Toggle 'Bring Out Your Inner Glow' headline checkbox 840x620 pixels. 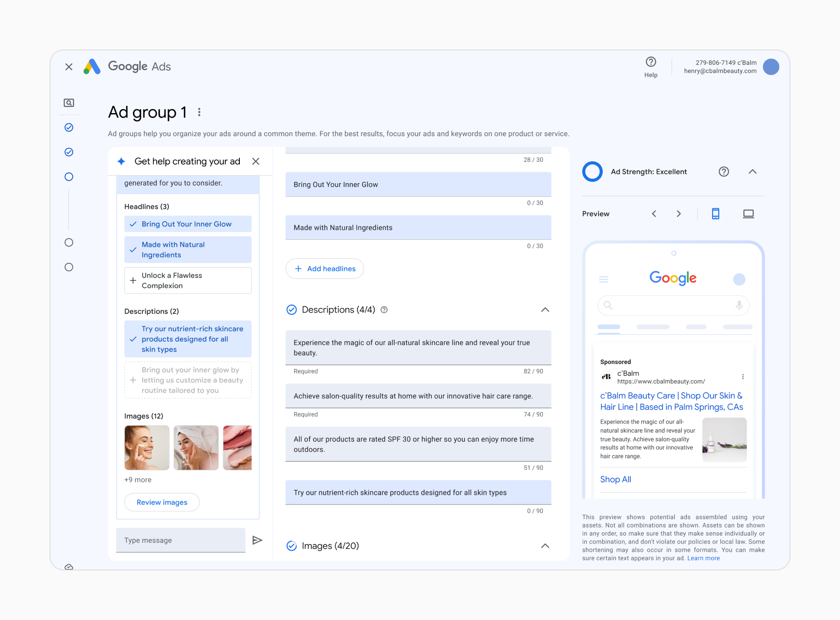point(134,223)
